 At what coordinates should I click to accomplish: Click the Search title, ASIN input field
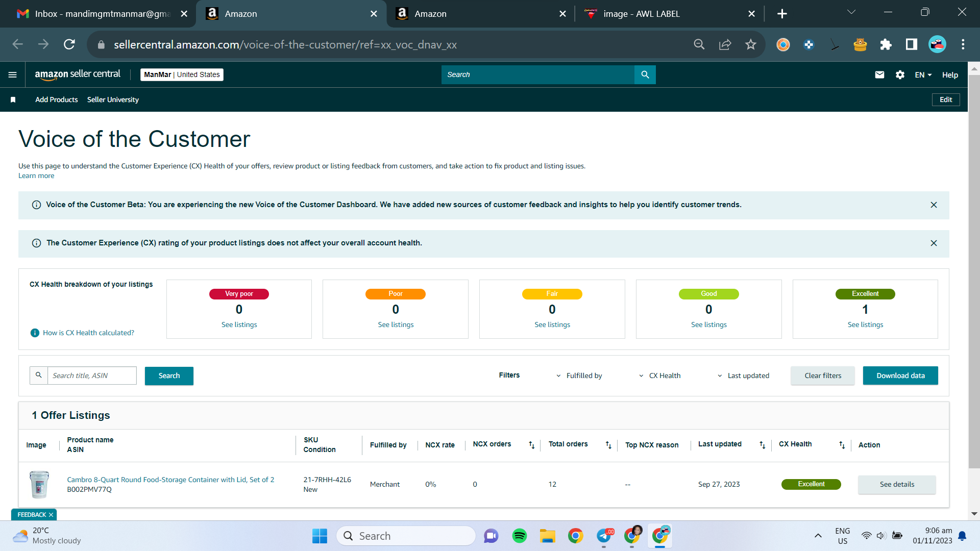tap(92, 376)
